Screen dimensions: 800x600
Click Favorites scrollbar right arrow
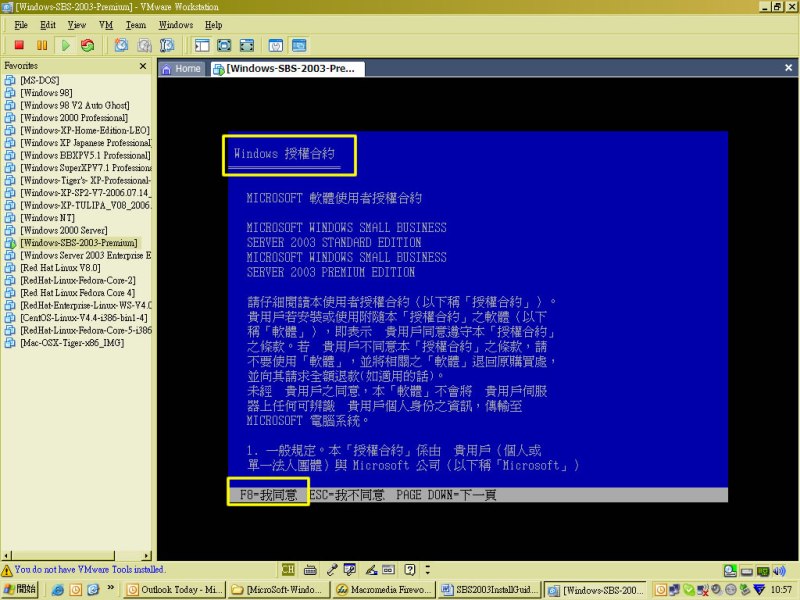(x=147, y=556)
